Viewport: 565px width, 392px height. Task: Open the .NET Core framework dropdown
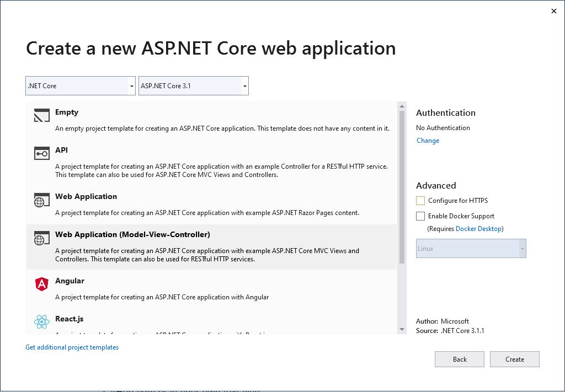pyautogui.click(x=81, y=86)
